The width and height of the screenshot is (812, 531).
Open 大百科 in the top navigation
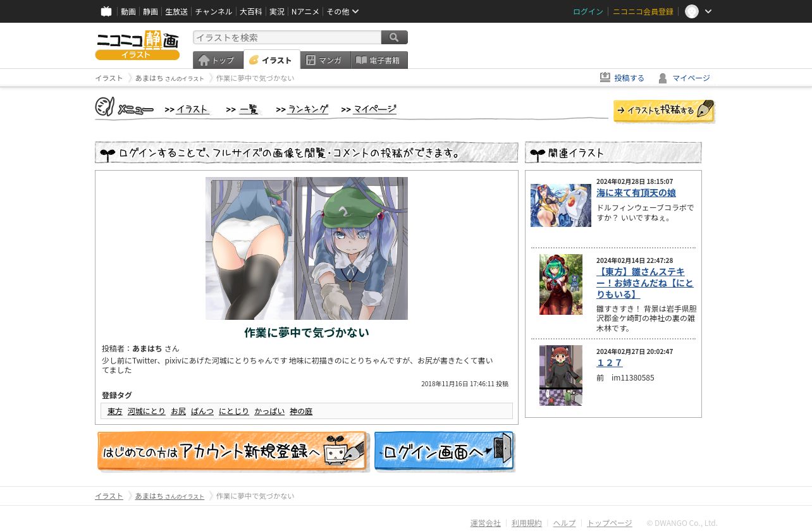point(250,11)
